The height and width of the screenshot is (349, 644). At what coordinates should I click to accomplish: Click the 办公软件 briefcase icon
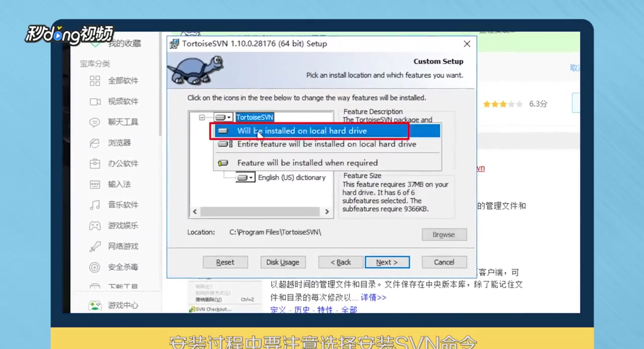[x=95, y=164]
